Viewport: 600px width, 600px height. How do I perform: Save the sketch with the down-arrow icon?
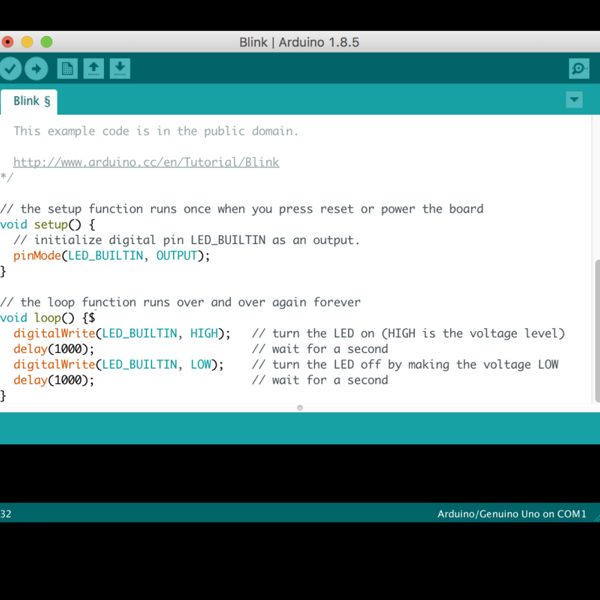coord(120,68)
